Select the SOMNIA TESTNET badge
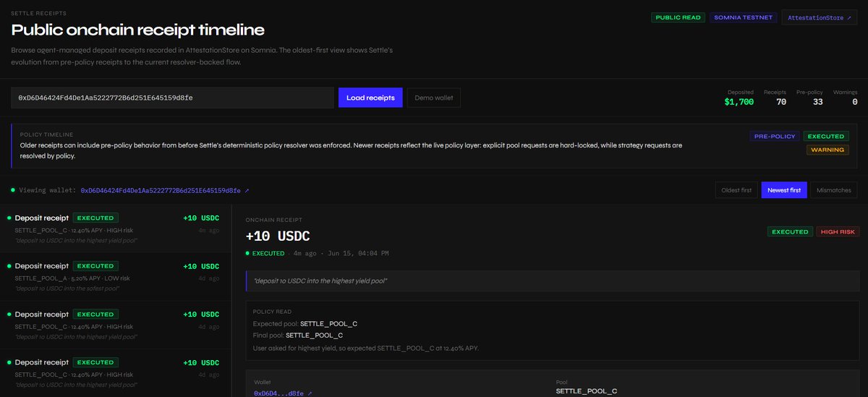This screenshot has width=868, height=397. coord(743,17)
